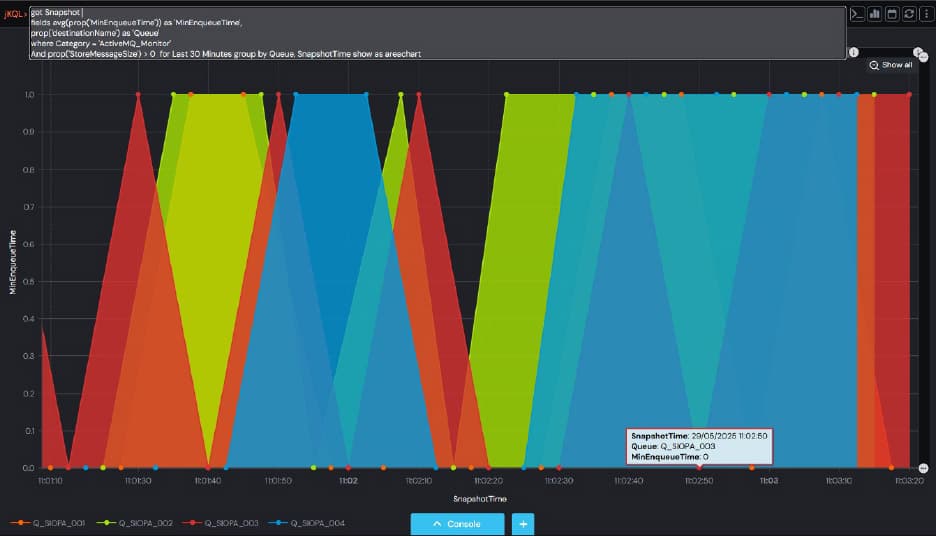This screenshot has width=936, height=536.
Task: Click the bar chart icon
Action: coord(875,14)
